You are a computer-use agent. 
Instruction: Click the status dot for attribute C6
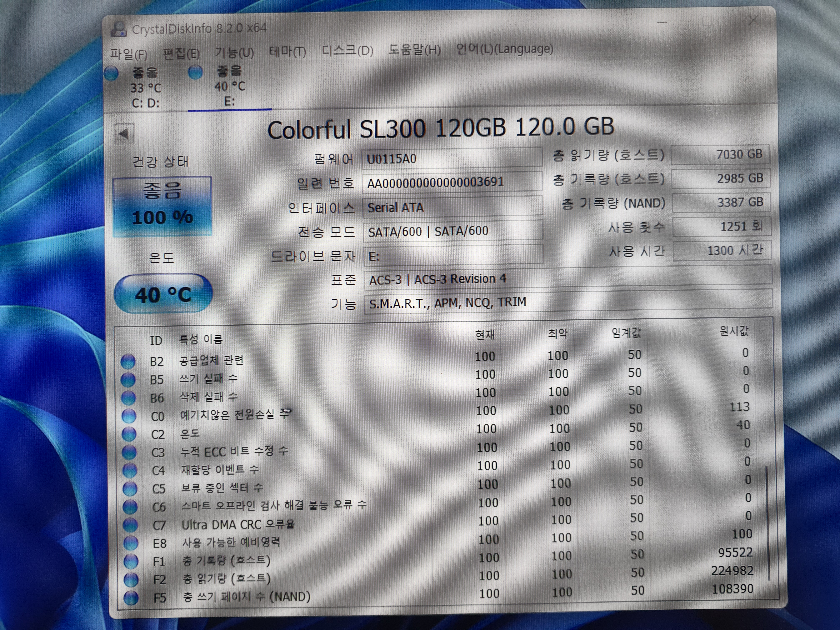tap(130, 507)
